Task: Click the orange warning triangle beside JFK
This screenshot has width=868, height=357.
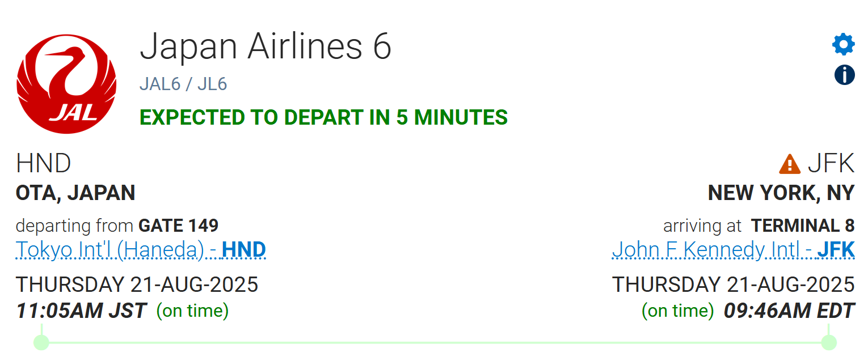Action: tap(790, 164)
